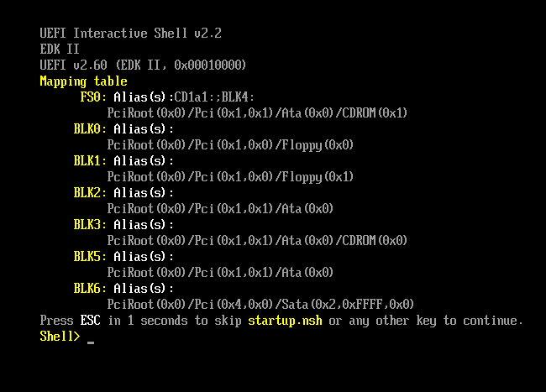This screenshot has width=546, height=392.
Task: Click the Floppy(0x0) device path
Action: tap(230, 144)
